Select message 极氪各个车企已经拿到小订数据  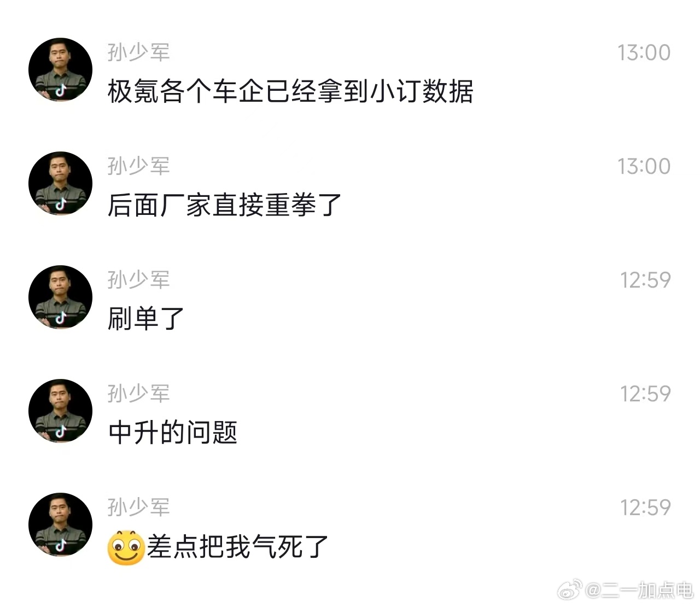point(290,91)
